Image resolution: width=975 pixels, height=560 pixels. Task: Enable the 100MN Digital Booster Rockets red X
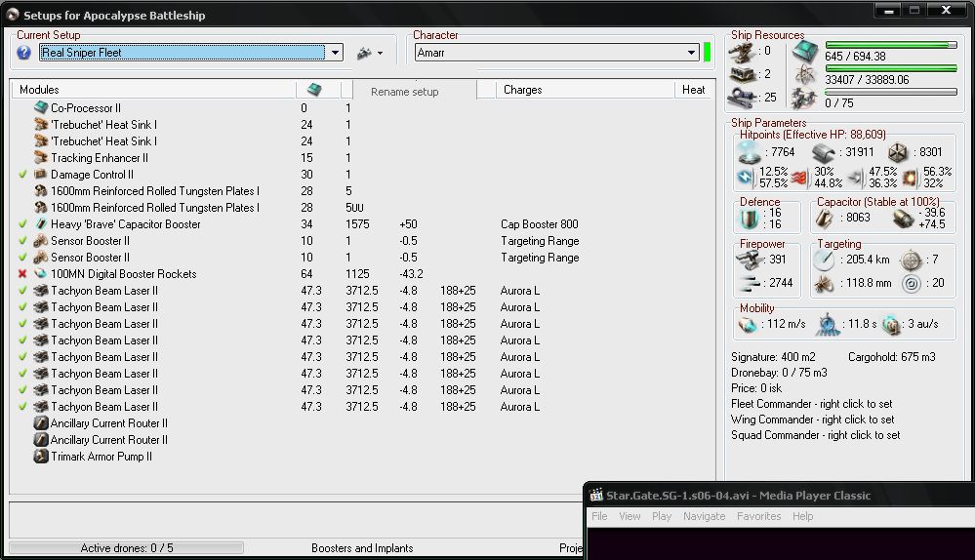pos(23,273)
